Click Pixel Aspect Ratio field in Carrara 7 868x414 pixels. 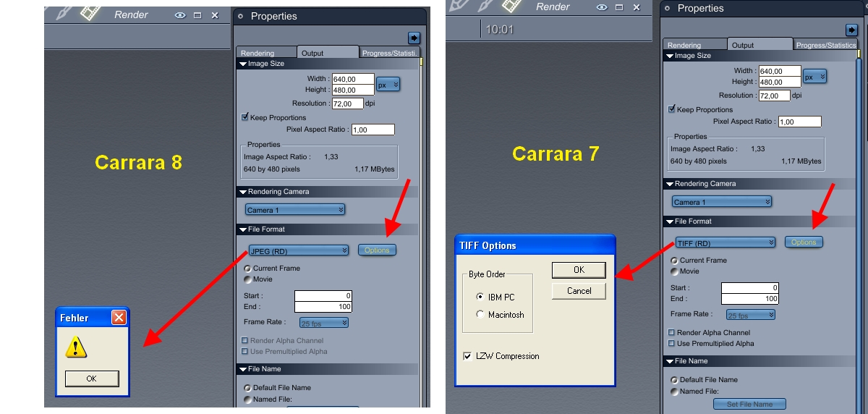click(800, 122)
